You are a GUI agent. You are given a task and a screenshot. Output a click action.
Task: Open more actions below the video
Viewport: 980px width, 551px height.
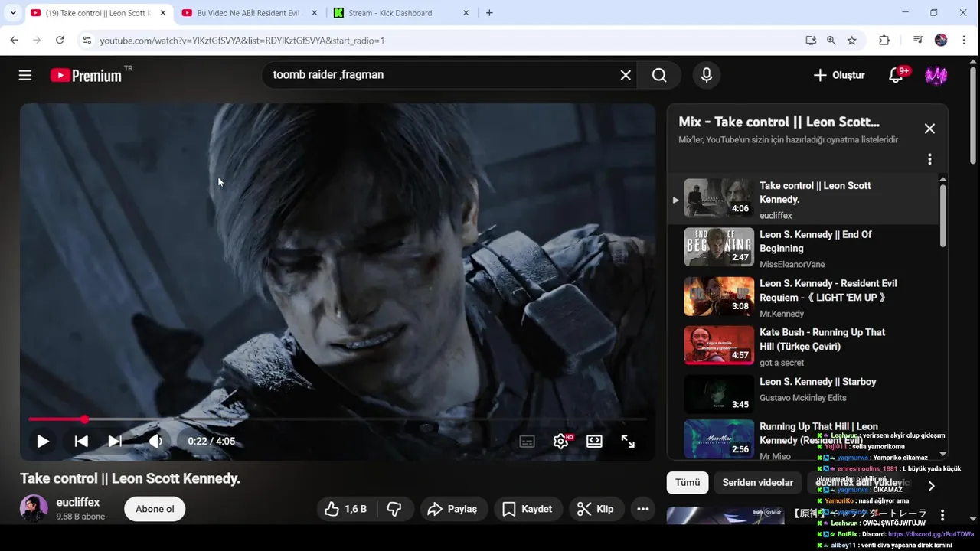click(x=643, y=509)
